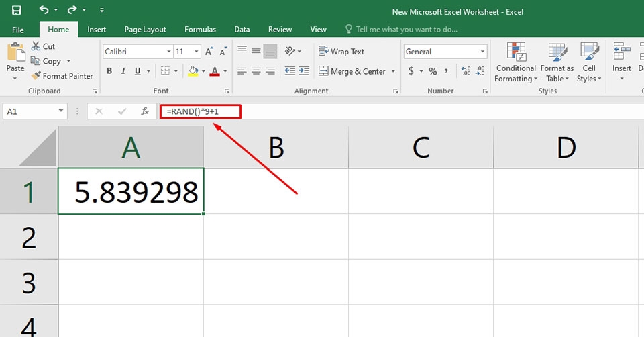The height and width of the screenshot is (337, 644).
Task: Open the Alignment dialog launcher
Action: 396,91
